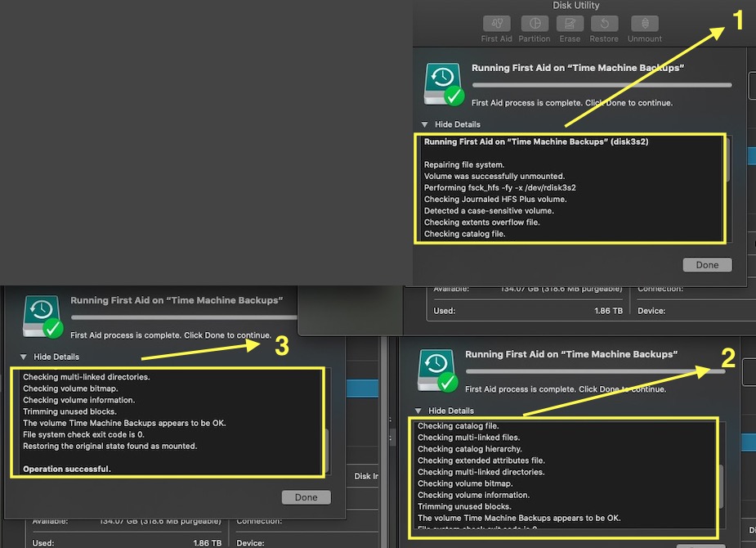Click 'Restoring the original state found as mounted.' line

coord(110,447)
